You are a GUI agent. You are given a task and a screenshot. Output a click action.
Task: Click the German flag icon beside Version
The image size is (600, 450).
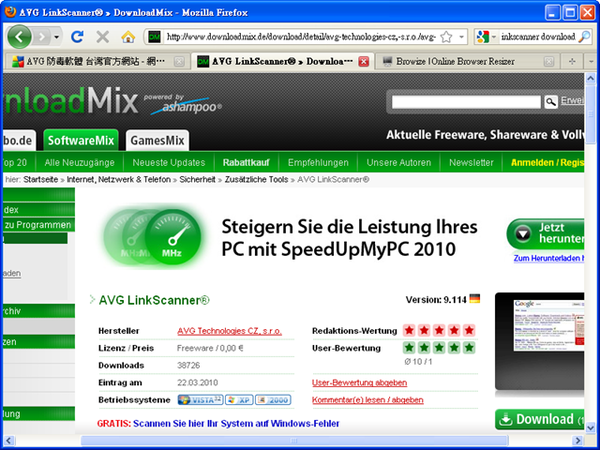[x=474, y=299]
